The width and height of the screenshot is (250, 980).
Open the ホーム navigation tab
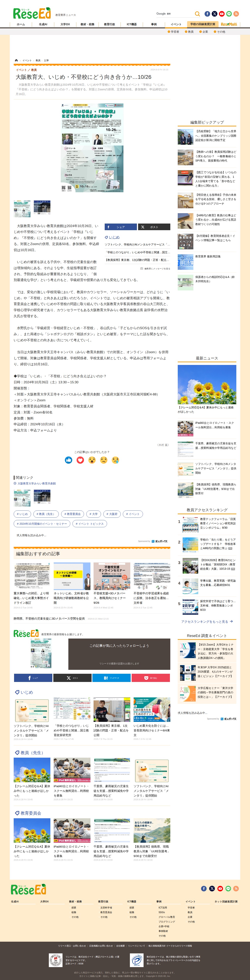(x=21, y=24)
